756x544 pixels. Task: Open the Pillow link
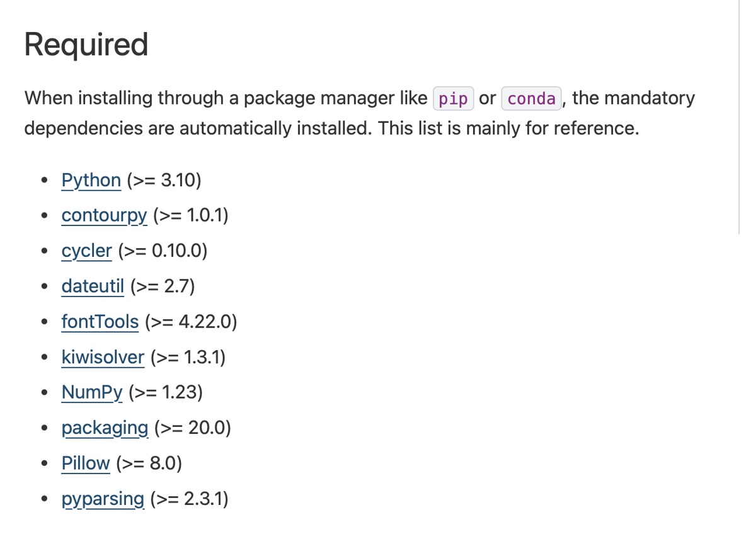pos(85,463)
